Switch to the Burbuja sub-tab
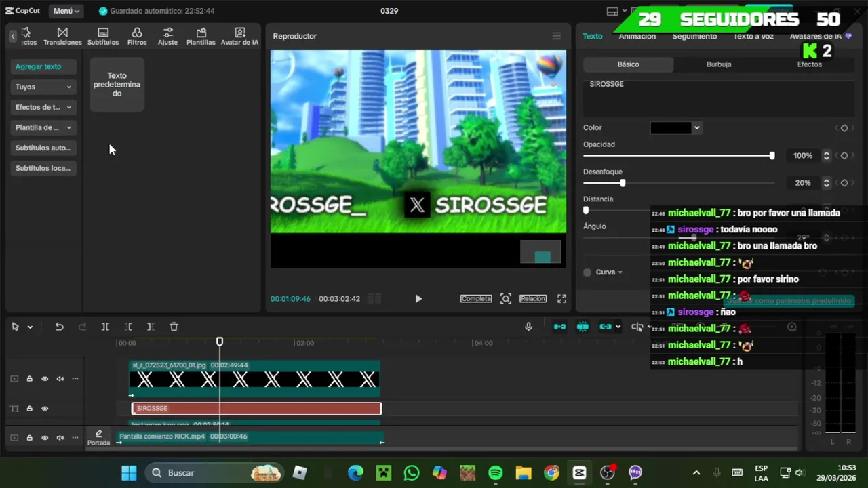The width and height of the screenshot is (868, 488). (719, 64)
